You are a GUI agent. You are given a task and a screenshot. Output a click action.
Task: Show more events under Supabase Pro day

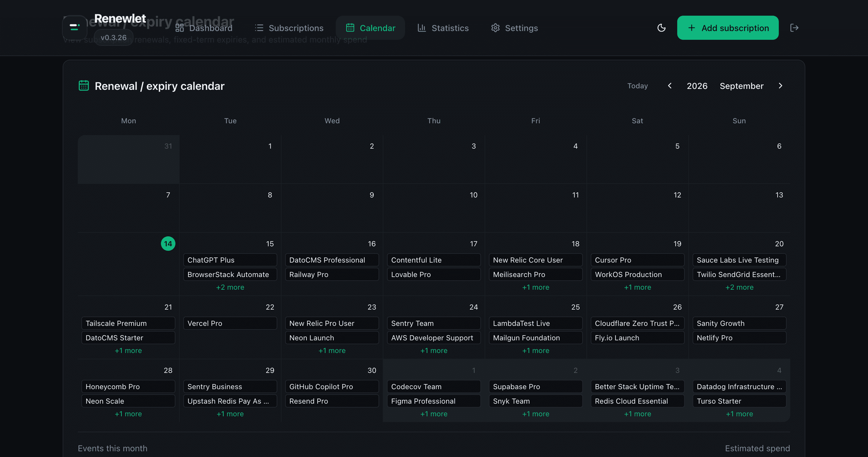click(536, 414)
